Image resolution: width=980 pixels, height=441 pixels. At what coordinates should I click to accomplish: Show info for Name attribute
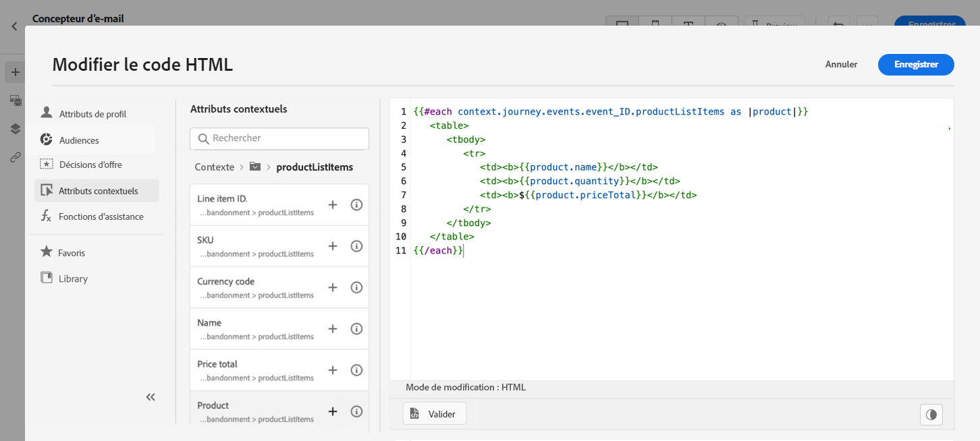[x=357, y=328]
